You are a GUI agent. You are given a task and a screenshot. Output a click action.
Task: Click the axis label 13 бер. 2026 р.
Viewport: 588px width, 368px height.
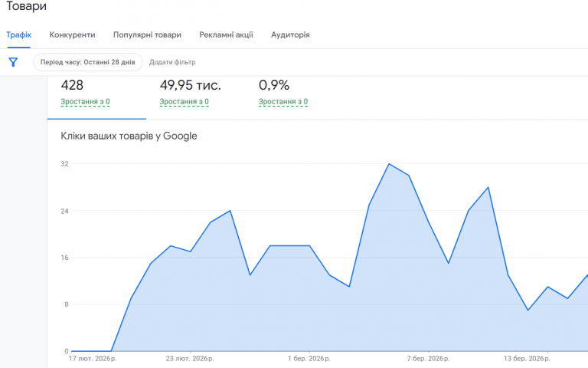pyautogui.click(x=527, y=359)
